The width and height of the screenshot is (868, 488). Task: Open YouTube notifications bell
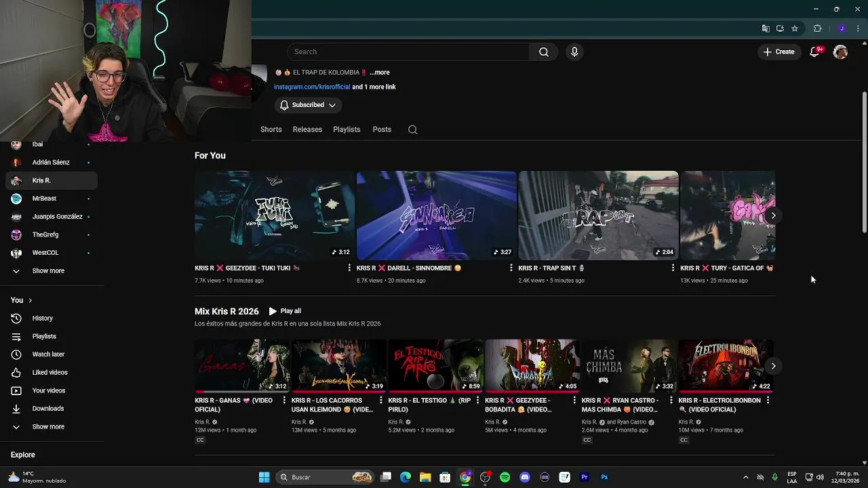coord(815,52)
